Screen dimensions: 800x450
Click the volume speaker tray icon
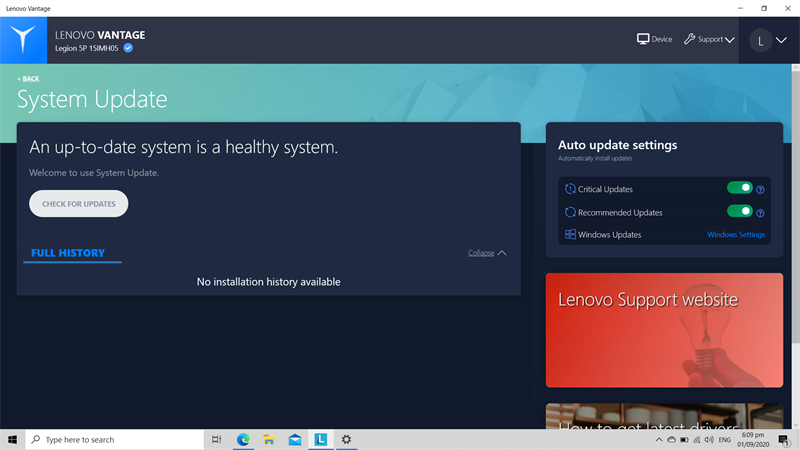pyautogui.click(x=709, y=440)
